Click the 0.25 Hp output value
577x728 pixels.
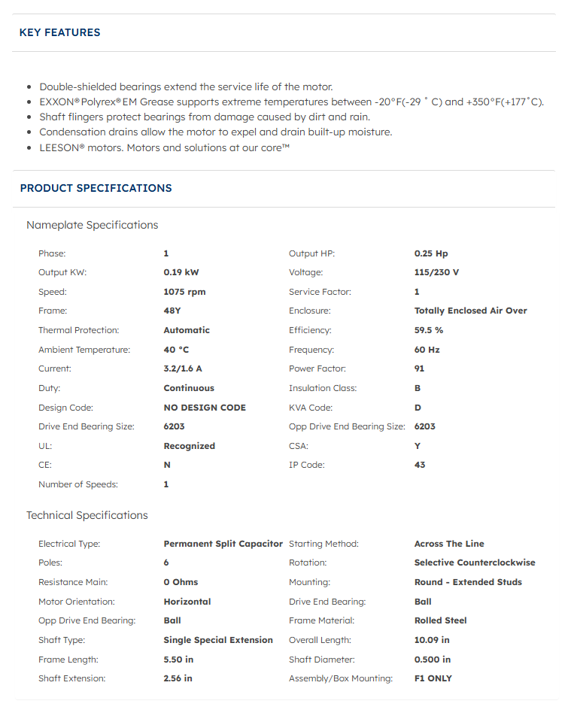431,253
